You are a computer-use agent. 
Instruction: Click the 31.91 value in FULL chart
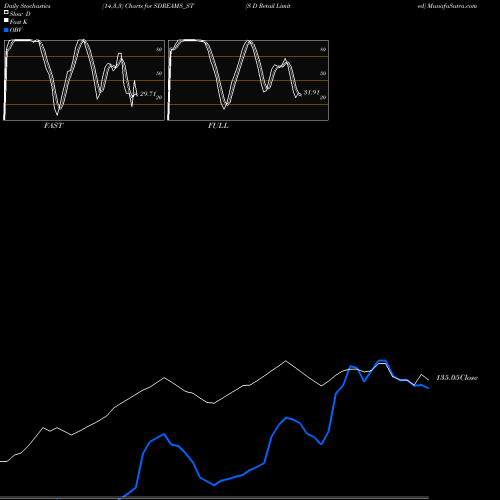pyautogui.click(x=311, y=92)
